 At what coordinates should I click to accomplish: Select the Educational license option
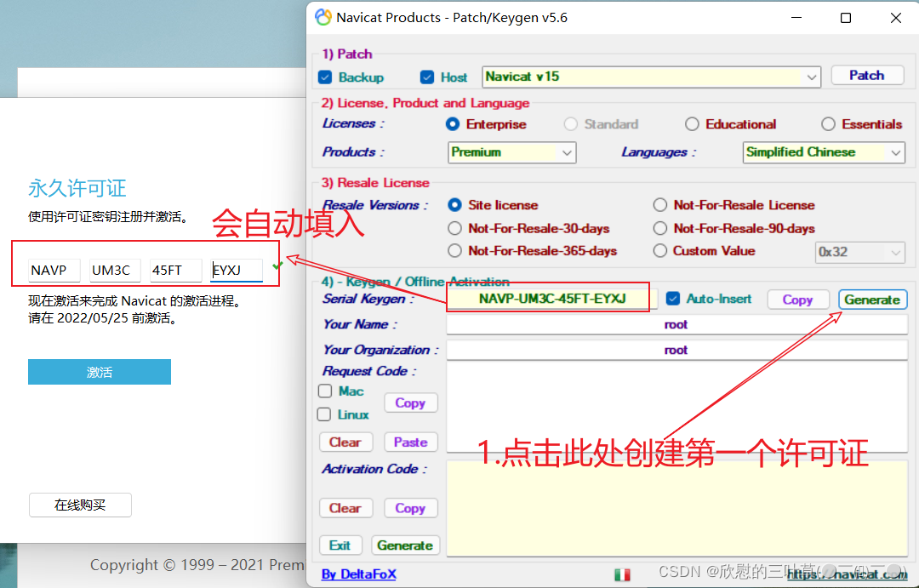[692, 124]
